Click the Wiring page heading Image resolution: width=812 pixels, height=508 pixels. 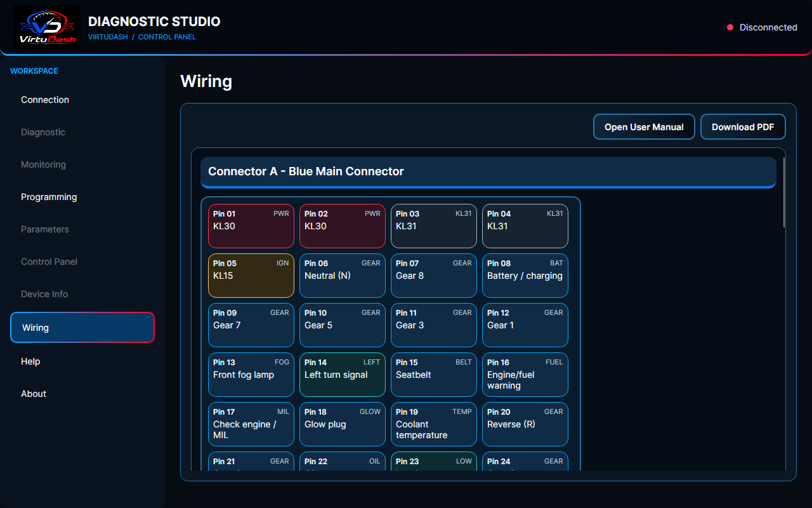click(206, 81)
